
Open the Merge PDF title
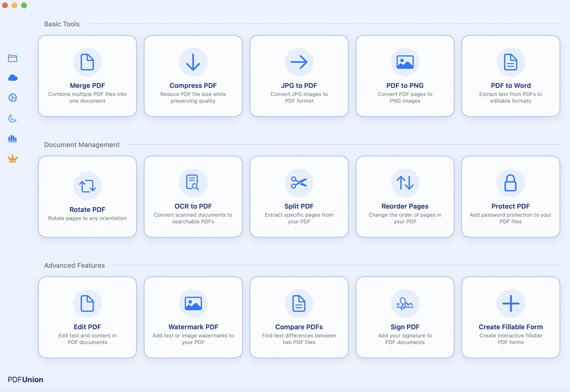(87, 85)
